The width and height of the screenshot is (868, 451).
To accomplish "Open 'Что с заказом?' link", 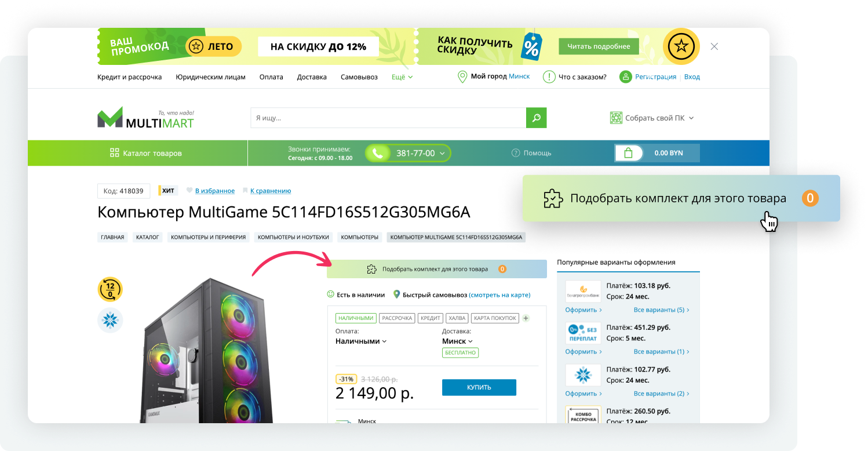I will (x=582, y=77).
